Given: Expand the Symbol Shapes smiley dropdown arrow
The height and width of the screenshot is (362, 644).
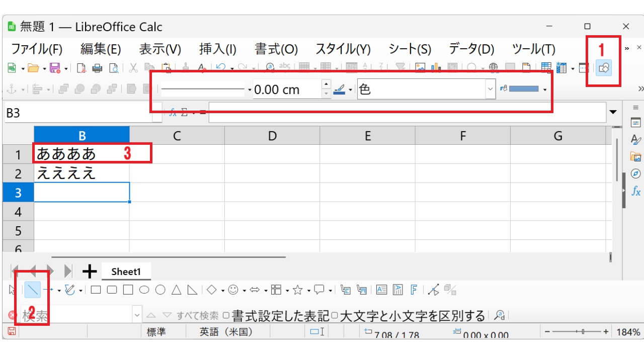Looking at the screenshot, I should [x=244, y=290].
